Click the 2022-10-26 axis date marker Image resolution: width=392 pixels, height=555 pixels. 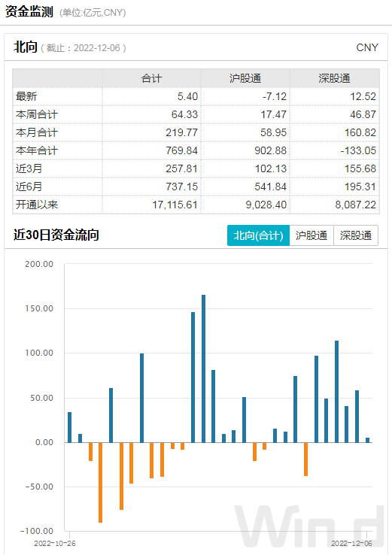point(55,543)
